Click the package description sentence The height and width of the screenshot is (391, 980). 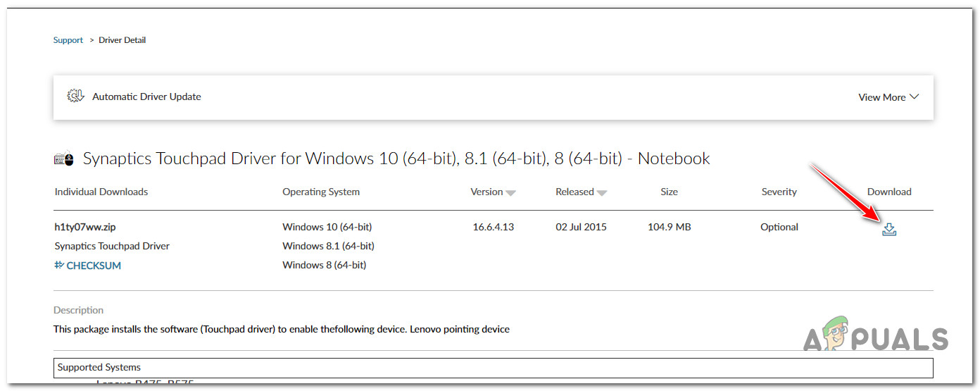pos(282,329)
